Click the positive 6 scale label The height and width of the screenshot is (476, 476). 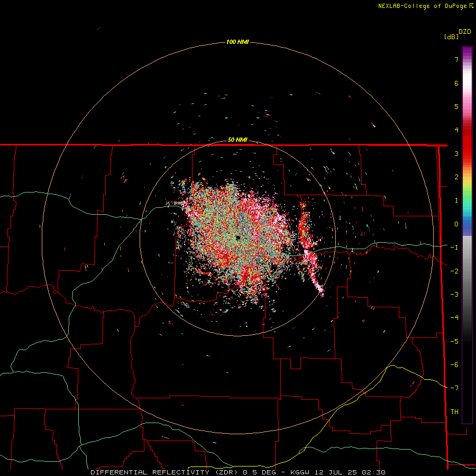click(456, 83)
